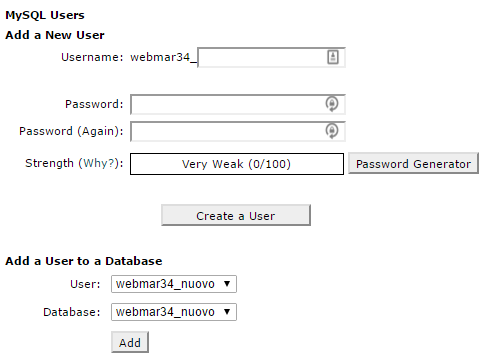
Task: Click inside the Password (Again) input field
Action: (238, 131)
